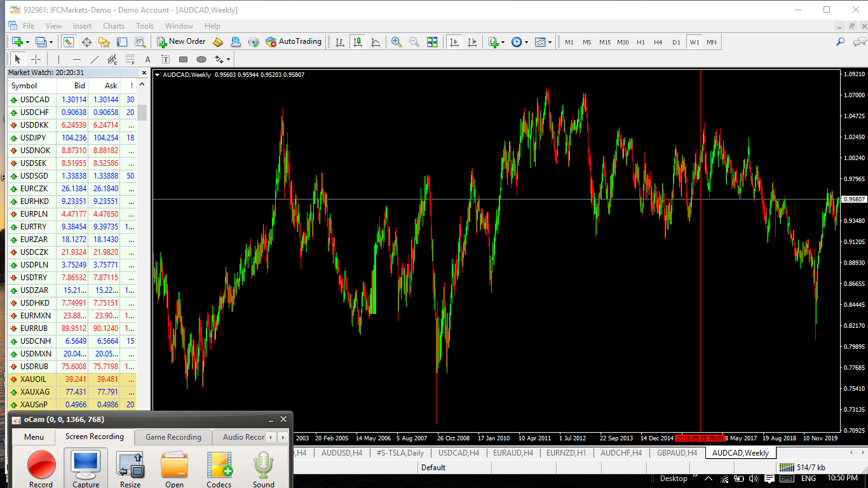The image size is (868, 488).
Task: Click Capture in oCam
Action: click(x=86, y=468)
